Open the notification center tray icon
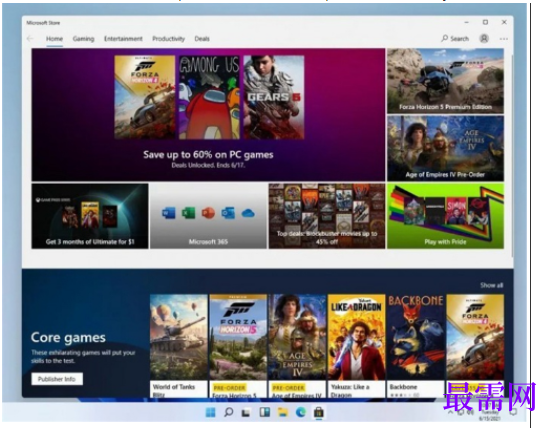The width and height of the screenshot is (555, 428). coord(513,412)
